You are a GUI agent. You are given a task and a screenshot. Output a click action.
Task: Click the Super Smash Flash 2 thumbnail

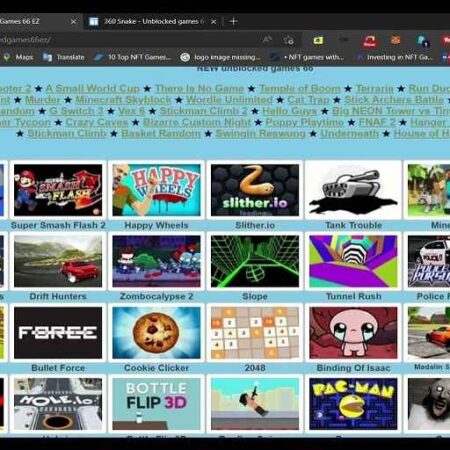click(58, 190)
